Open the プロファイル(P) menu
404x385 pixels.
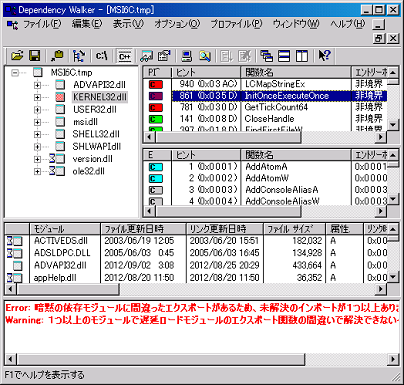pyautogui.click(x=236, y=24)
